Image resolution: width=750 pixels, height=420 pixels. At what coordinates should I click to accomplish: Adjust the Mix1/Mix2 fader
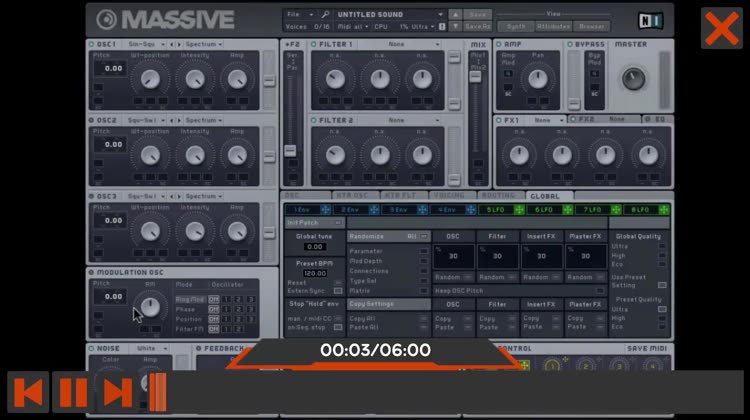pos(475,77)
